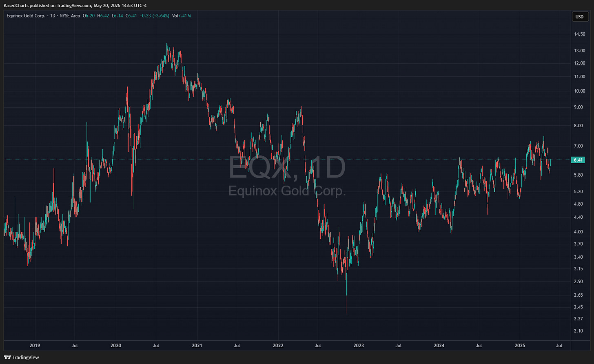Click the 5.20 price axis label
Image resolution: width=594 pixels, height=364 pixels.
579,191
